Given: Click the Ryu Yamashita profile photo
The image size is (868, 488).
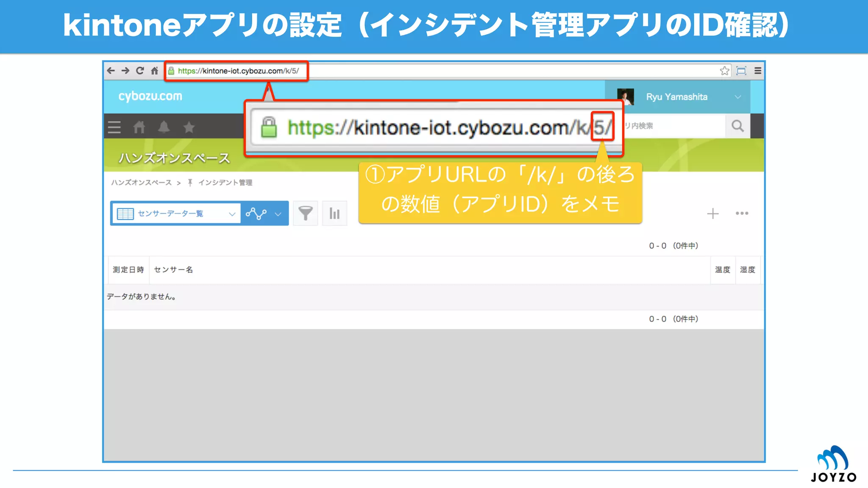Looking at the screenshot, I should point(626,97).
